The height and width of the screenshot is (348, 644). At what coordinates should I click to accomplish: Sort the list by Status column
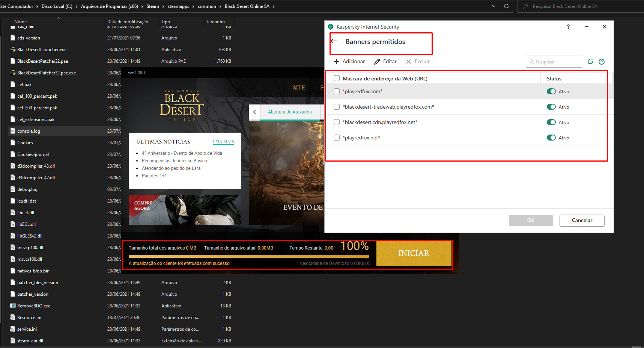[554, 79]
